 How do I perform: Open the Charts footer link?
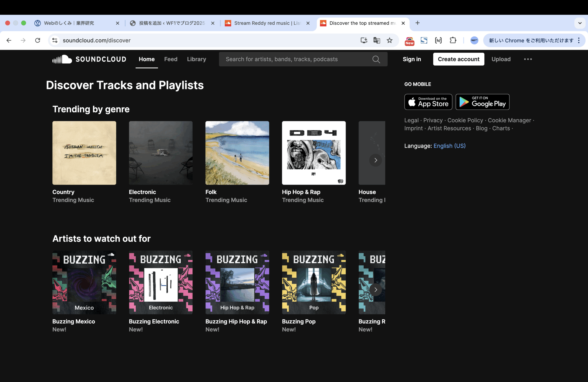501,128
